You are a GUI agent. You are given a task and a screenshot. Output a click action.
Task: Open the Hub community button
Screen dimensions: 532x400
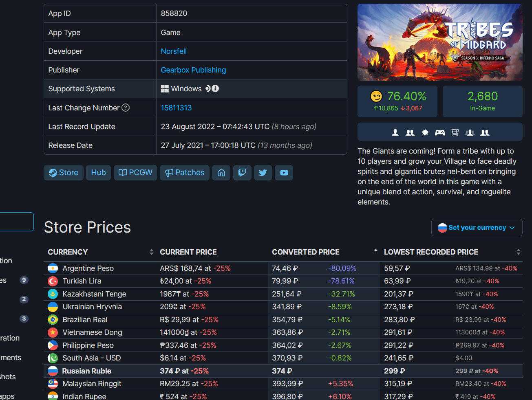coord(99,173)
